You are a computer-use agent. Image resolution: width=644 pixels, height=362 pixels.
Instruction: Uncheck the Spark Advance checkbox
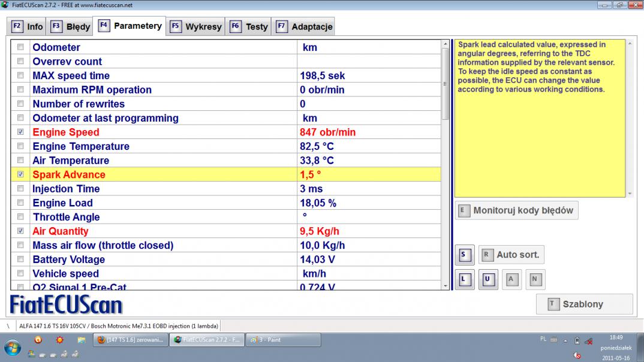21,174
